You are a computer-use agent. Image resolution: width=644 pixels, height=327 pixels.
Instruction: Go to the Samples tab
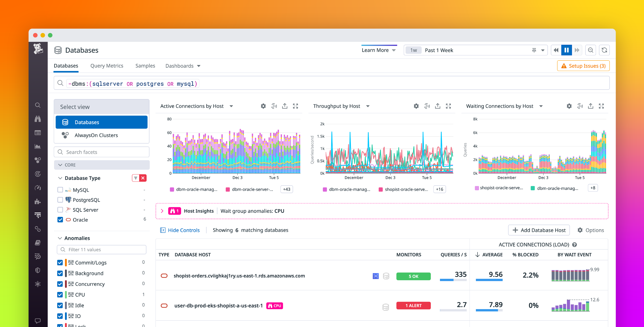(x=145, y=66)
